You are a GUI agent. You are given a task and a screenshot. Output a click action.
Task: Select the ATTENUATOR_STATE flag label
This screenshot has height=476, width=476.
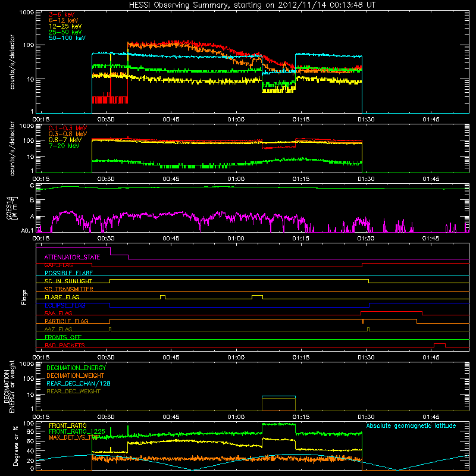pos(72,258)
